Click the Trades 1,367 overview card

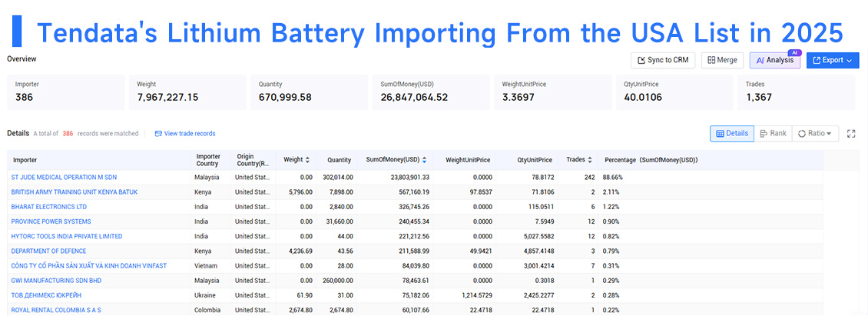pos(796,92)
